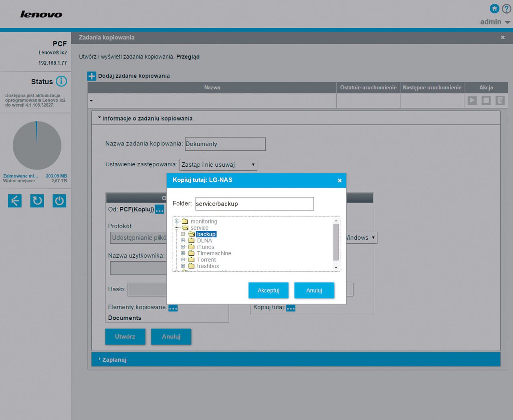Close the Kopiuj tutaj dialog
This screenshot has width=513, height=420.
coord(339,180)
